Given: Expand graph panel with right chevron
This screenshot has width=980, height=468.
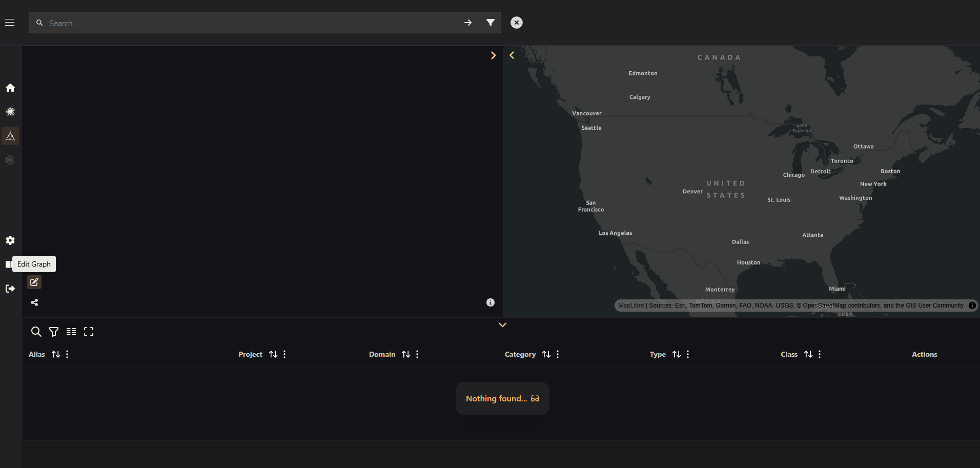Looking at the screenshot, I should pos(493,55).
